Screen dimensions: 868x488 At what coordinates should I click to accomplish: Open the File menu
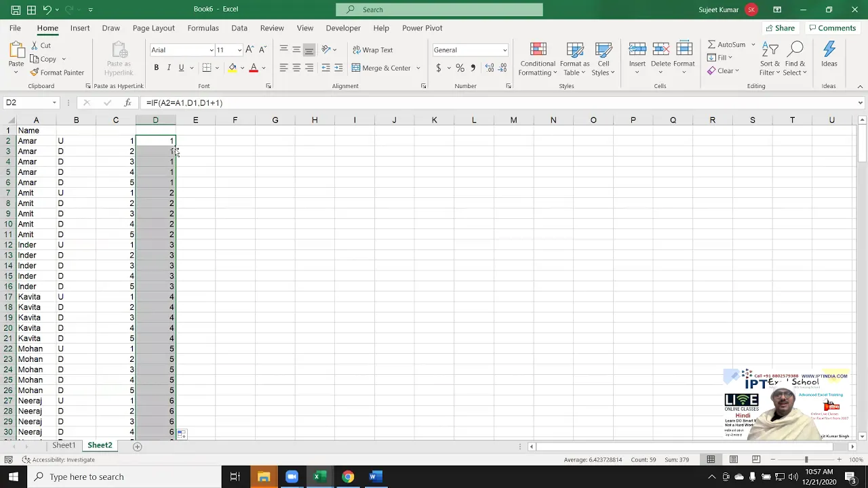pos(15,28)
